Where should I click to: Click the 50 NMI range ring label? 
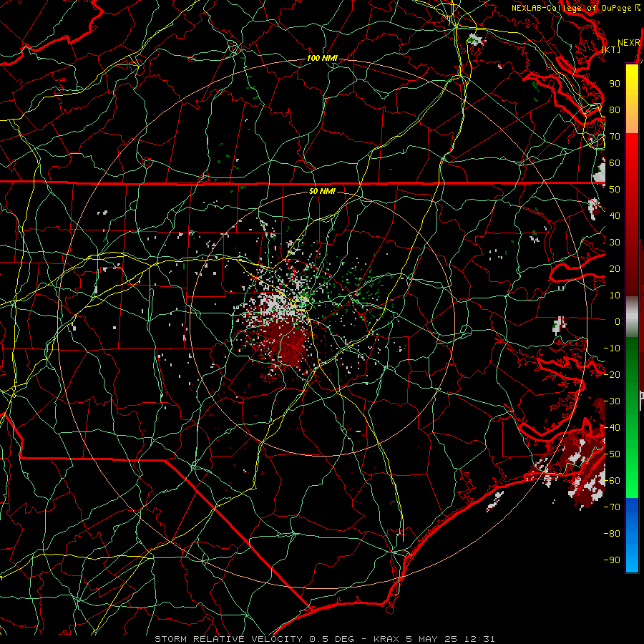click(322, 191)
